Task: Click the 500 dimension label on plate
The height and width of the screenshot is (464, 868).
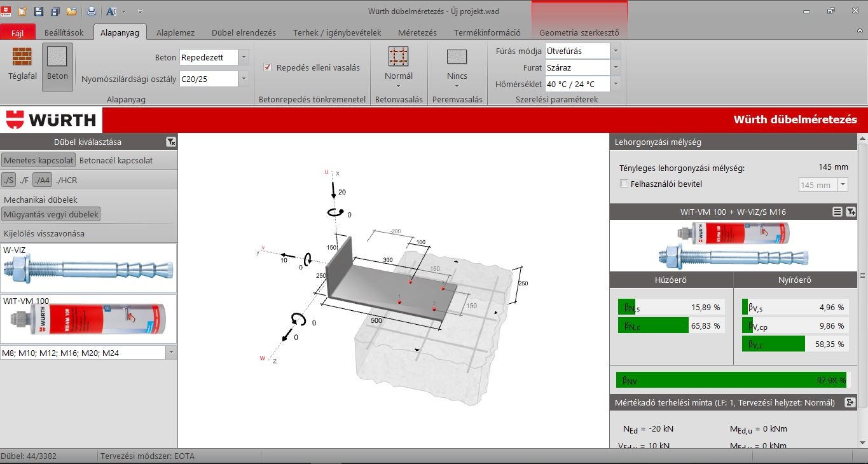Action: pos(376,321)
